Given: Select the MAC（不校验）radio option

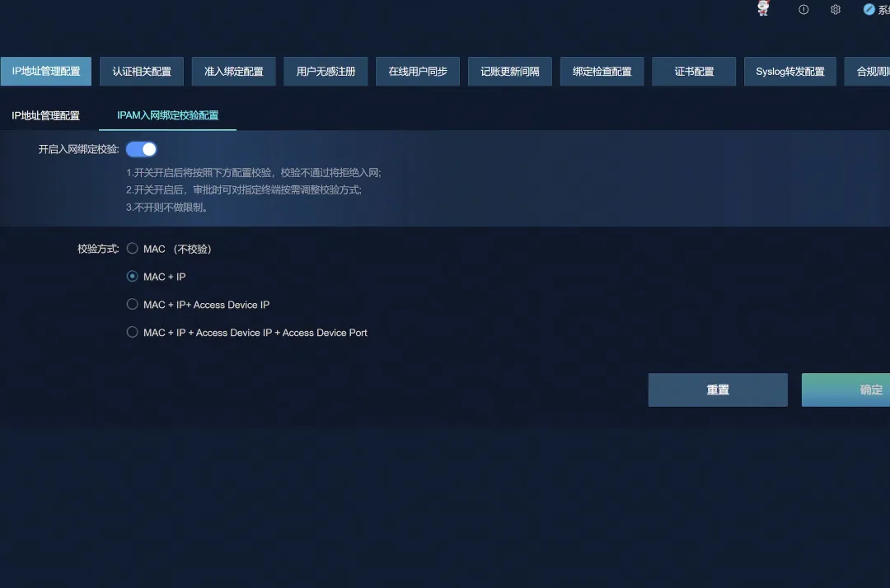Looking at the screenshot, I should tap(132, 249).
